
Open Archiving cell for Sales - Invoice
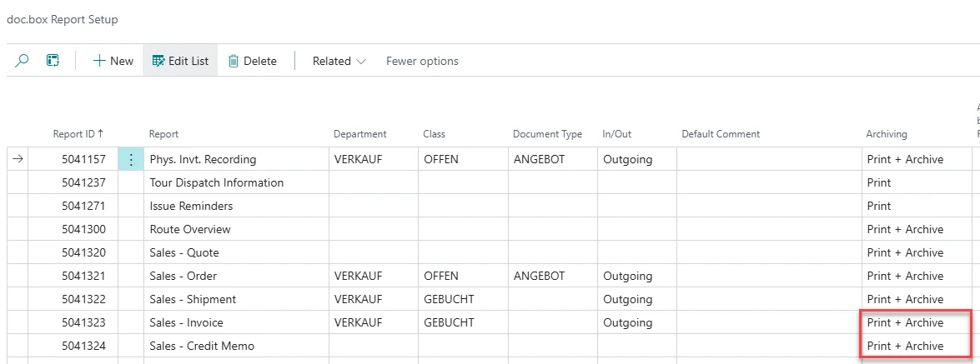tap(905, 322)
